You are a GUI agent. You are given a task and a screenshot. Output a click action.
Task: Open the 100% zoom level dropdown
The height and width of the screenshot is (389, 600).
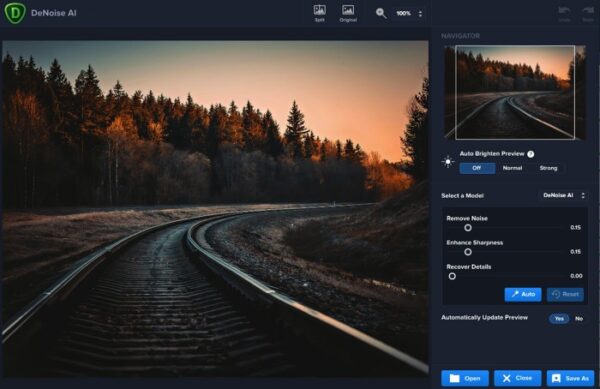(x=409, y=13)
